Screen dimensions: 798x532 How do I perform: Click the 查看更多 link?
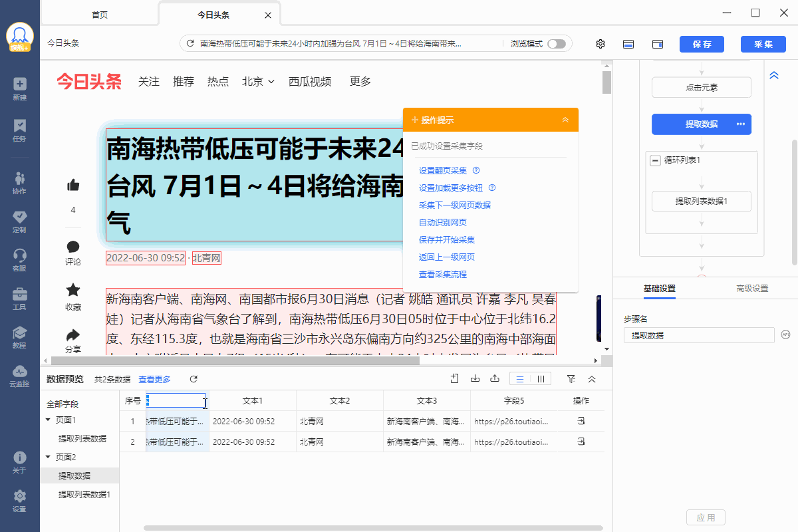click(154, 379)
